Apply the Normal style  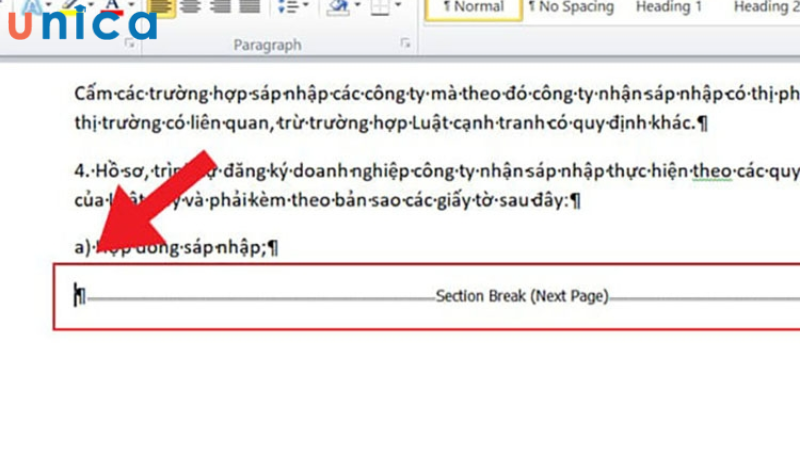pos(473,9)
